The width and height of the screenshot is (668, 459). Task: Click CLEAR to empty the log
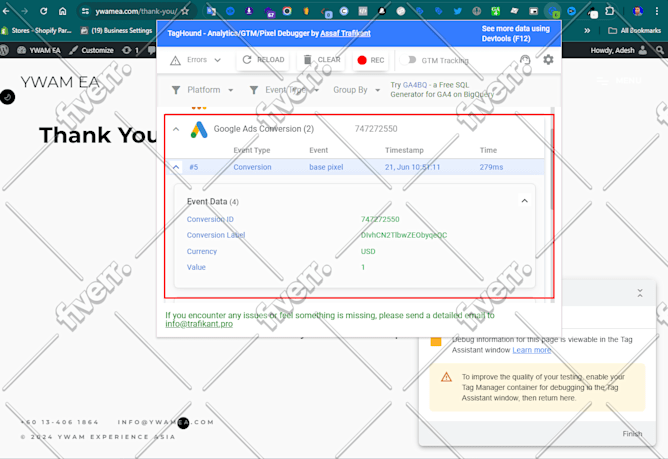[322, 60]
